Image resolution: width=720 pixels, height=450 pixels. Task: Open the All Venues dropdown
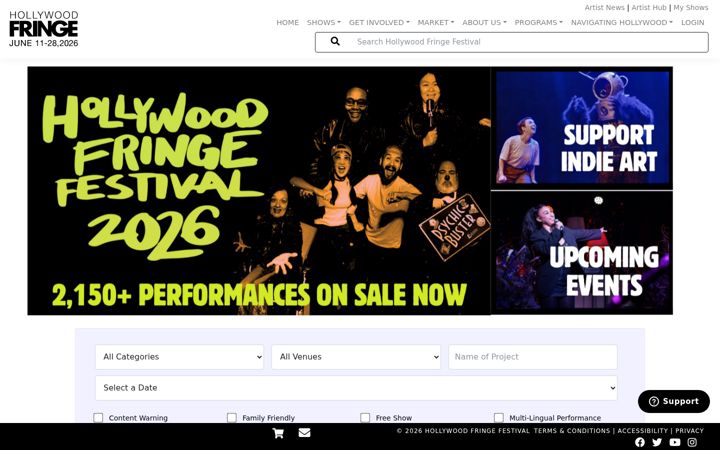pos(356,357)
